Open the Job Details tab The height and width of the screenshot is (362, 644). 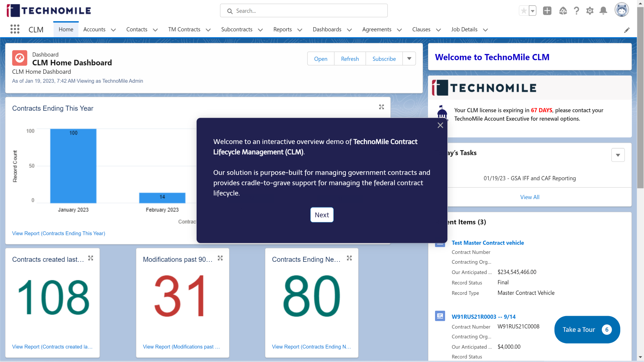point(464,29)
